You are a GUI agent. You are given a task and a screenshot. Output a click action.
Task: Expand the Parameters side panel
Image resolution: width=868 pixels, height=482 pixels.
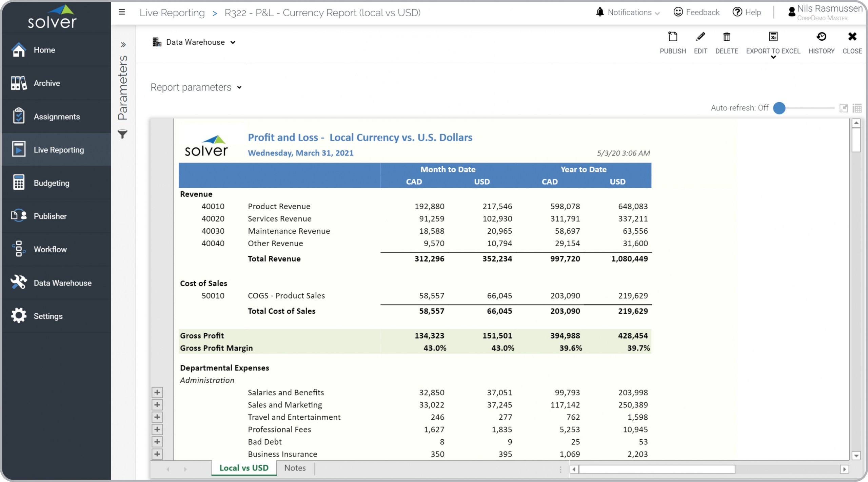(x=123, y=45)
